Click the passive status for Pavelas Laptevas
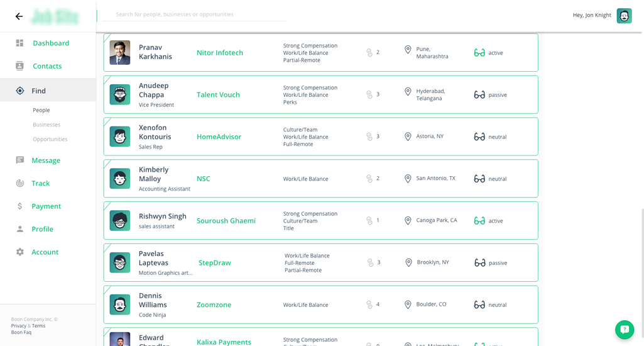 pyautogui.click(x=498, y=263)
